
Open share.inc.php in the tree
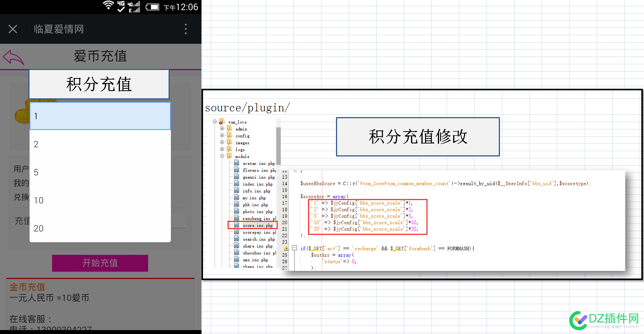tap(257, 246)
